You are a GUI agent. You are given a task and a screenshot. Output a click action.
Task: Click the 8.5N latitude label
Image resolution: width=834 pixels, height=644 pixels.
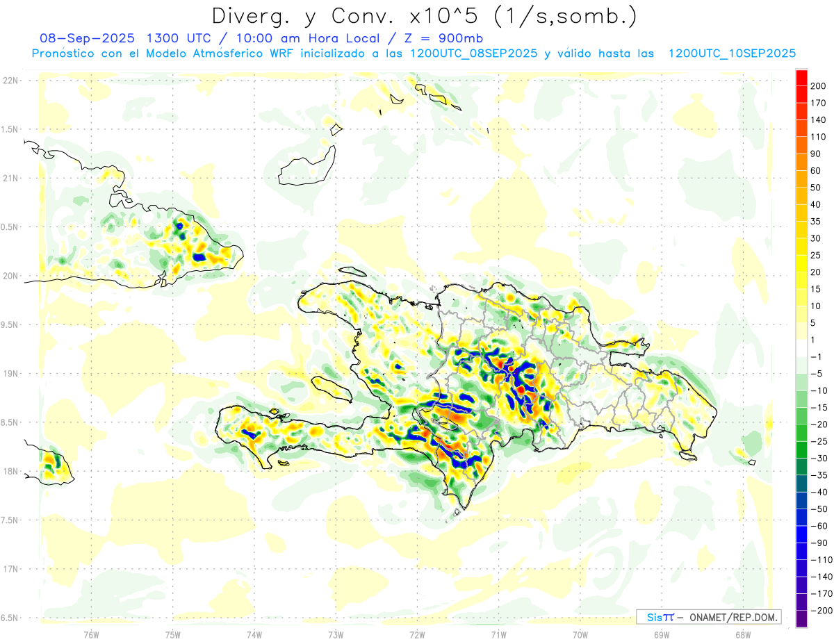[9, 422]
